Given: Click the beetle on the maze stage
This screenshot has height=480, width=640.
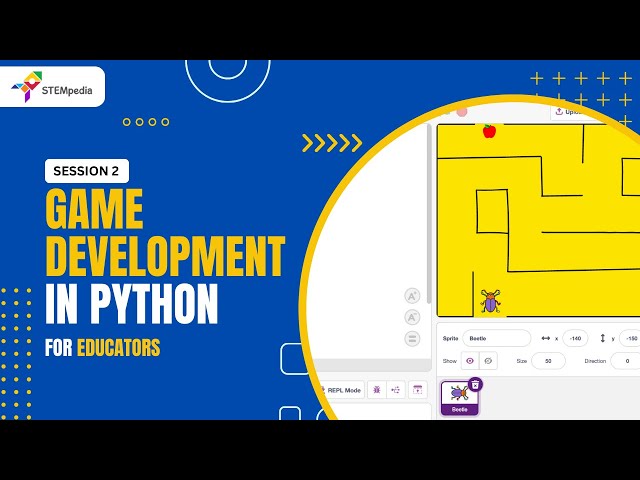Looking at the screenshot, I should (490, 301).
